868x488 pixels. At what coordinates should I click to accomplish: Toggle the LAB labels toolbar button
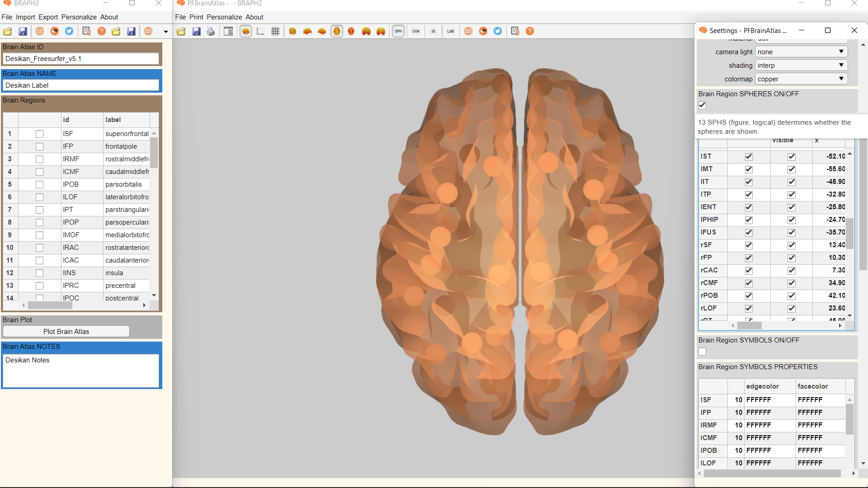[450, 31]
